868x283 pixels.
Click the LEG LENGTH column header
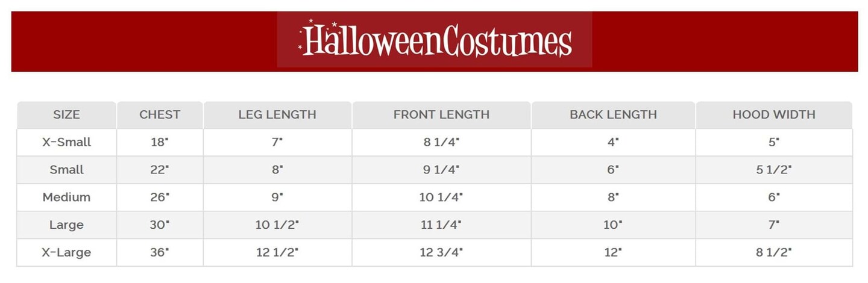(x=277, y=114)
